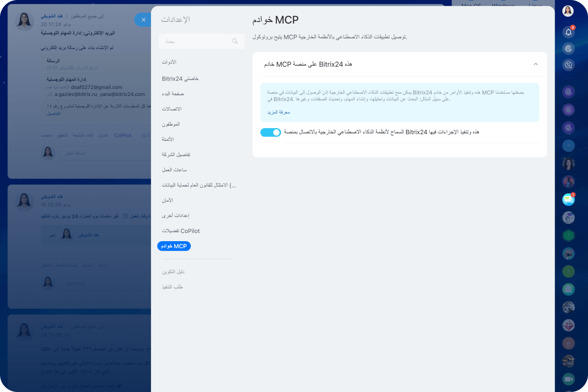Open the تفضيلات CoPilot settings section

click(181, 231)
